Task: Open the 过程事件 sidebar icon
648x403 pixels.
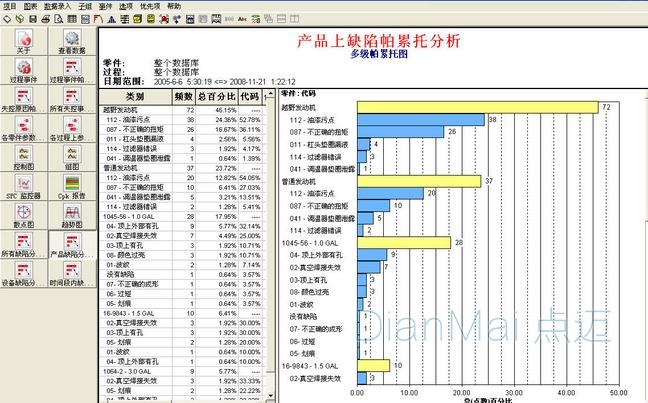Action: pyautogui.click(x=24, y=70)
